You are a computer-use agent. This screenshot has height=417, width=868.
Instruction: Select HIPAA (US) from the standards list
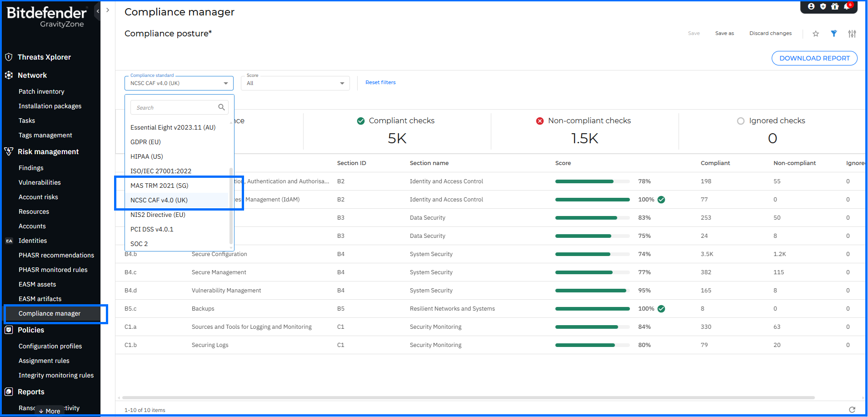(x=146, y=156)
